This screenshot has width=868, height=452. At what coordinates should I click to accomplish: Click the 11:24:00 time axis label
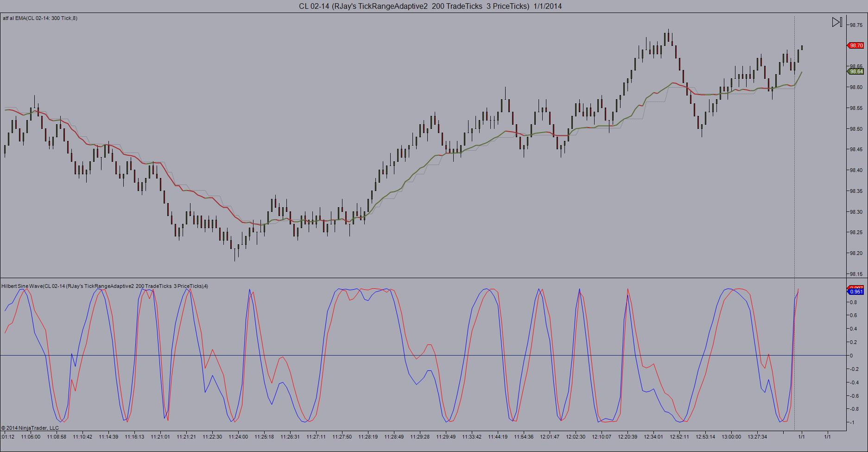(x=239, y=436)
